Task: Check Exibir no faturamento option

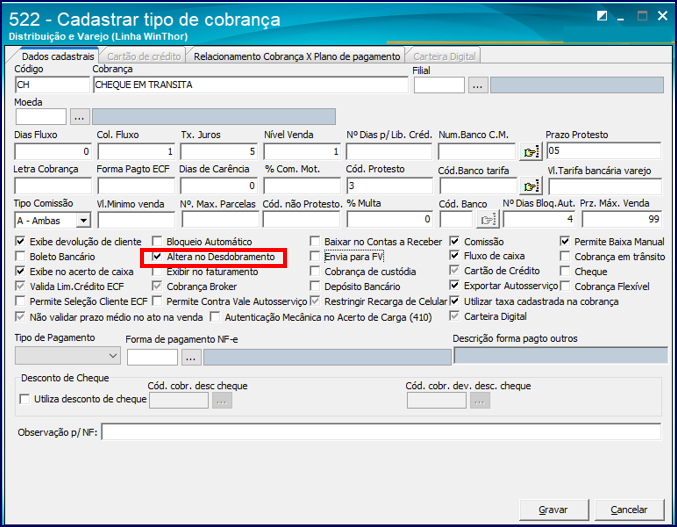Action: coord(157,272)
